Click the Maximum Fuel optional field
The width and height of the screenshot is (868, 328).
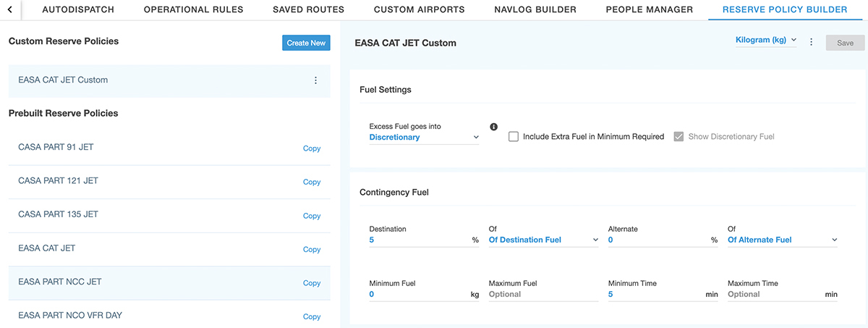pyautogui.click(x=543, y=295)
